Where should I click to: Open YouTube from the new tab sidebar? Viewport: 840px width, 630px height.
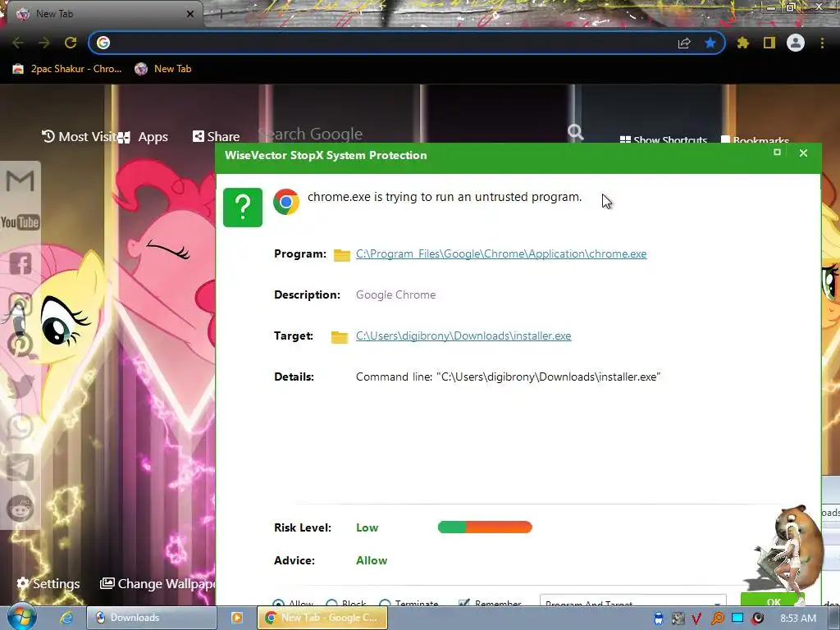coord(21,221)
